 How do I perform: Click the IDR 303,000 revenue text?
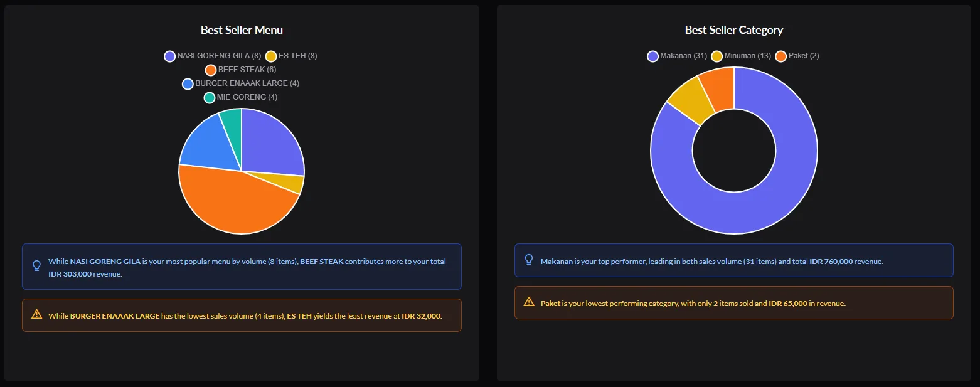pos(70,274)
